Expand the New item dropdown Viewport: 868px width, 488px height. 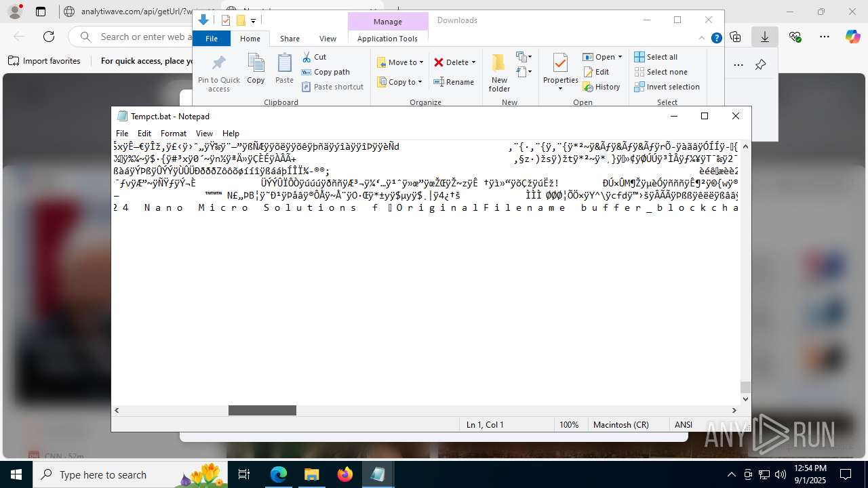524,57
